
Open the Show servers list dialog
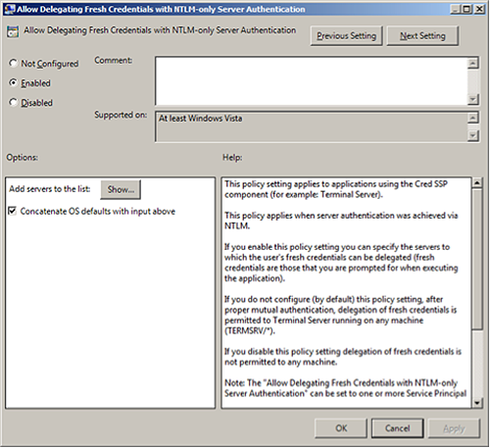pos(121,189)
